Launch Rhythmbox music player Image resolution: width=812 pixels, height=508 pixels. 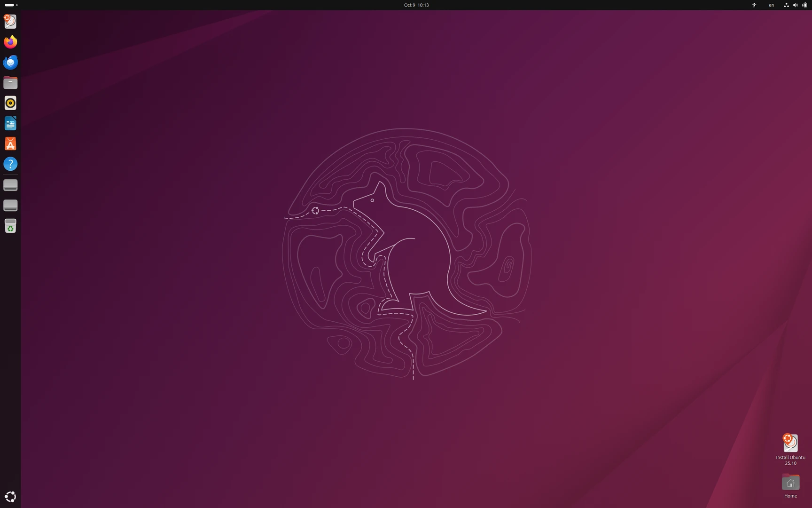10,103
